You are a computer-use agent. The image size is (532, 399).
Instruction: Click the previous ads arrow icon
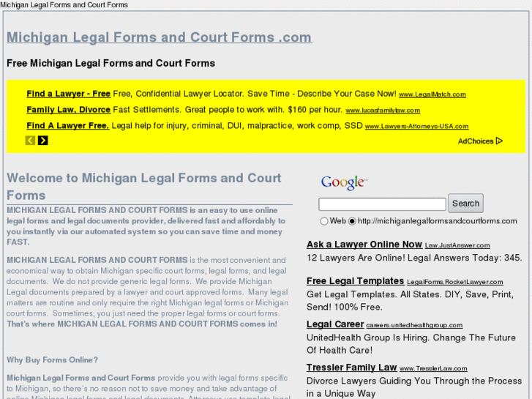[30, 141]
